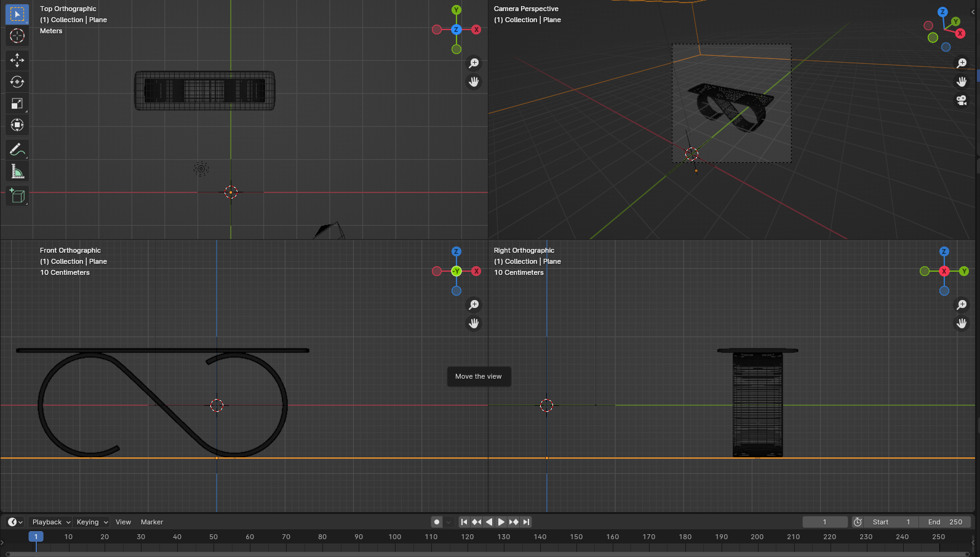Image resolution: width=980 pixels, height=557 pixels.
Task: Select the Cursor tool in the toolbar
Action: 17,36
